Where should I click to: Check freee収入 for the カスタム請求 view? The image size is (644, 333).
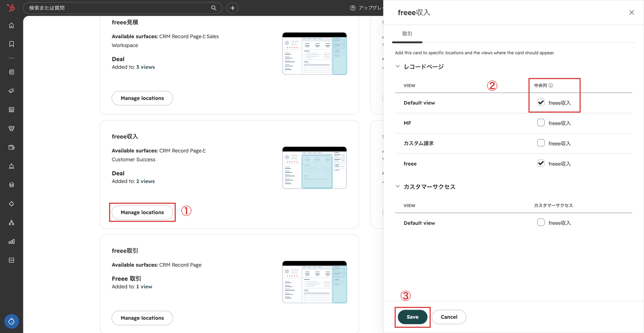point(541,143)
